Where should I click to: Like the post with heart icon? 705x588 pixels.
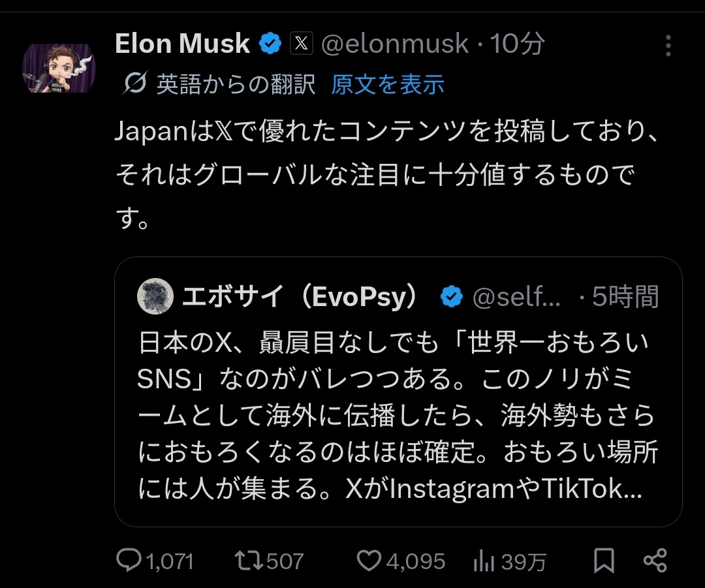[x=369, y=560]
